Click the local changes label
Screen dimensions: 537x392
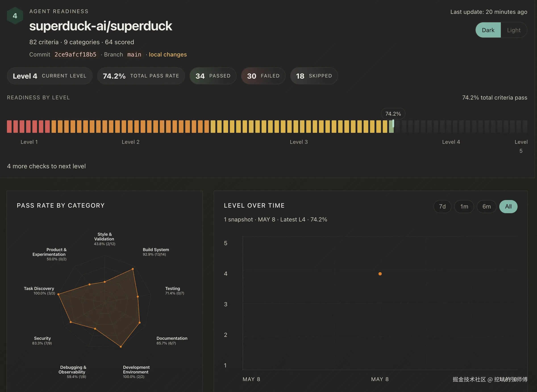168,54
